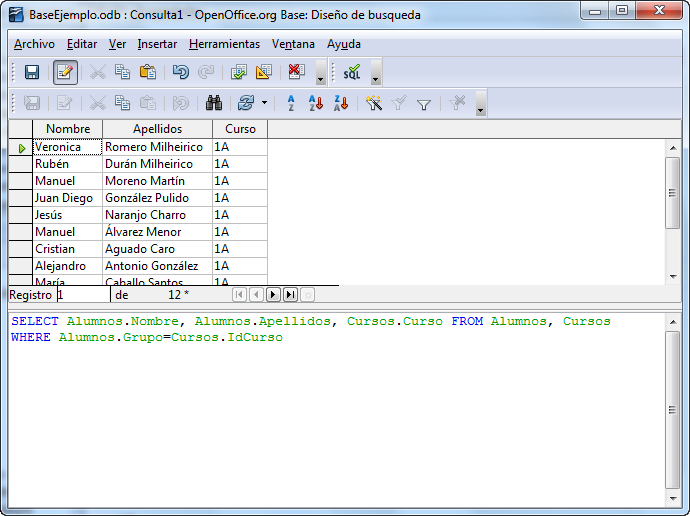Go to last record button
This screenshot has height=516, width=690.
(290, 294)
